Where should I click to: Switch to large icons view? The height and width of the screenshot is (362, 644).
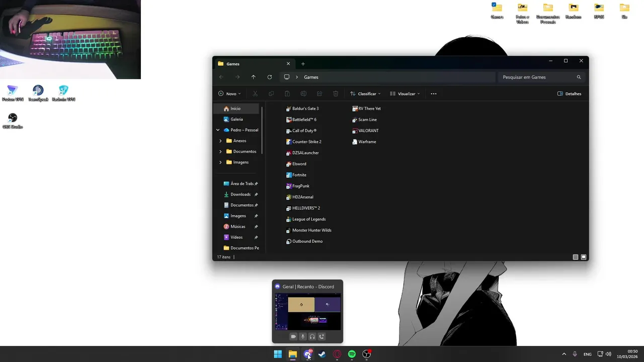coord(584,257)
